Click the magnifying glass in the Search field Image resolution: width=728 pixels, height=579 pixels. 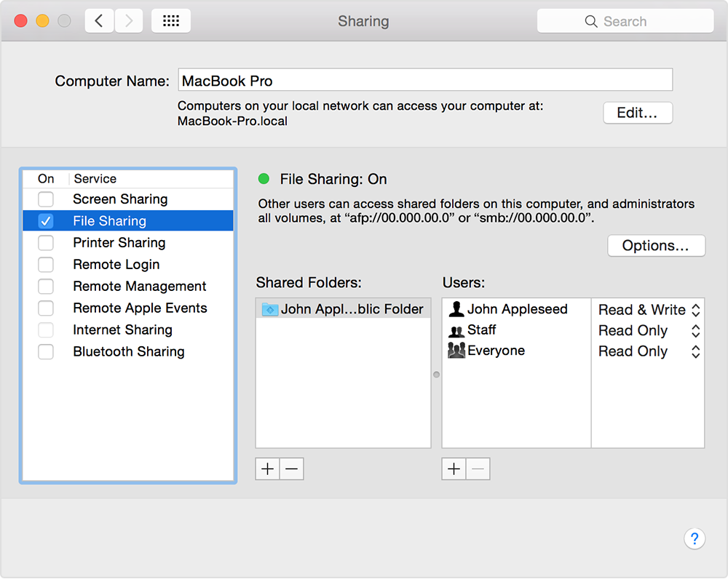coord(591,21)
